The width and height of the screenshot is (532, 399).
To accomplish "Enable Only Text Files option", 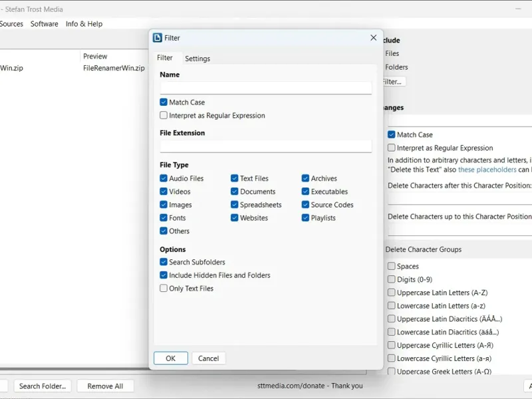I will (x=164, y=289).
